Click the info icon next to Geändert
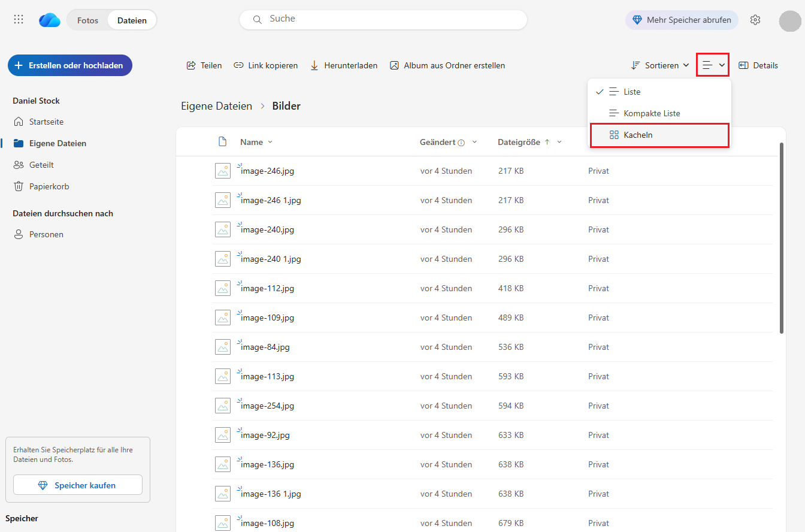The image size is (805, 532). [461, 143]
